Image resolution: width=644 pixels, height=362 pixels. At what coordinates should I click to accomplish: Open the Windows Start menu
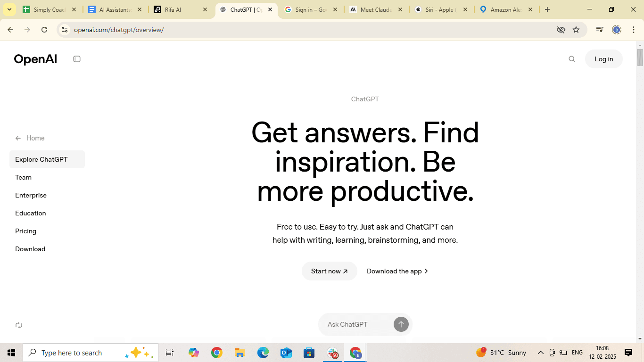click(x=11, y=353)
